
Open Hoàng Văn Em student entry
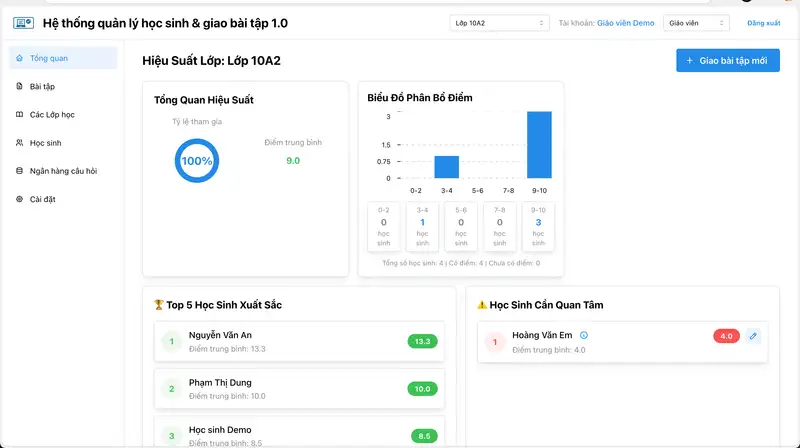tap(622, 342)
